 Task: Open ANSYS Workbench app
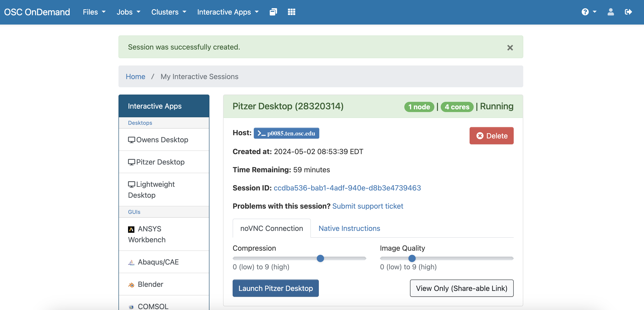[x=164, y=234]
